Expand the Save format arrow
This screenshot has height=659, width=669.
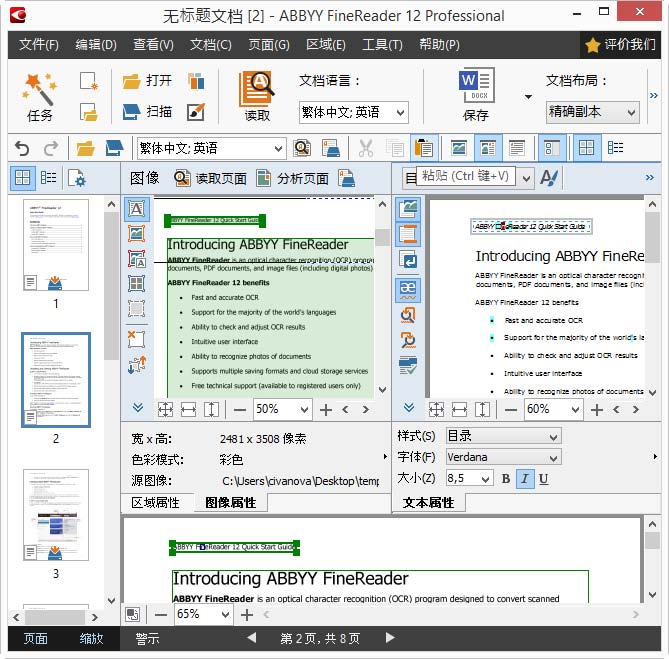[528, 96]
